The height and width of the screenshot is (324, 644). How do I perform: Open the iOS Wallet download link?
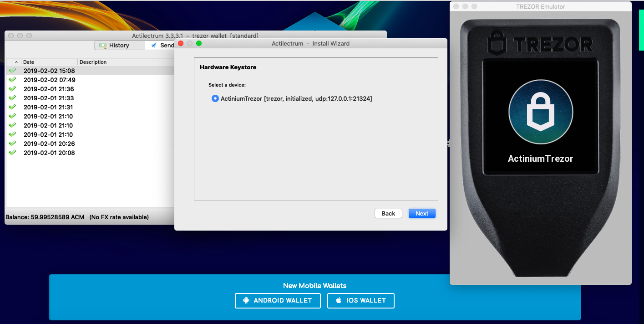click(x=361, y=301)
